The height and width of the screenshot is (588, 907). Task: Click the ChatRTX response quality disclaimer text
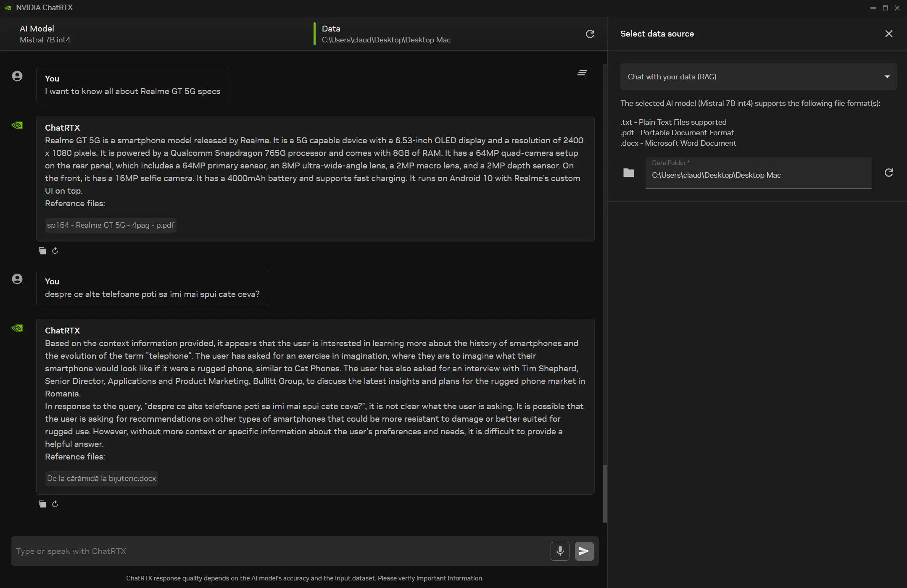pyautogui.click(x=305, y=578)
